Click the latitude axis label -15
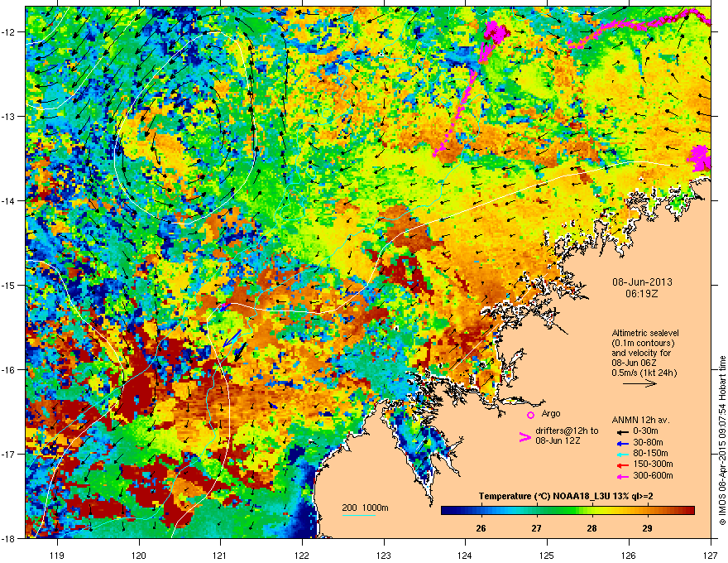Screen dimensions: 728x563 click(x=8, y=285)
